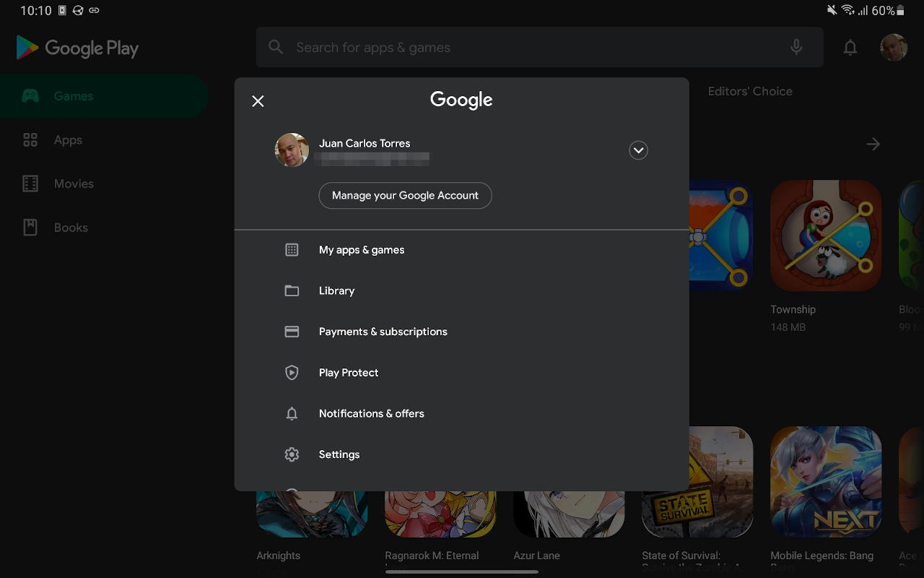The width and height of the screenshot is (924, 578).
Task: Tap the microphone voice search icon
Action: [x=796, y=48]
